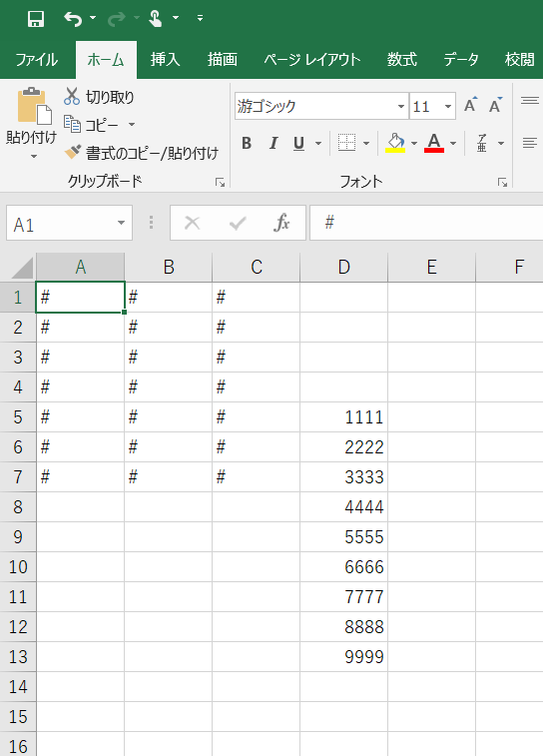Toggle Italic formatting
Image resolution: width=543 pixels, height=756 pixels.
273,143
